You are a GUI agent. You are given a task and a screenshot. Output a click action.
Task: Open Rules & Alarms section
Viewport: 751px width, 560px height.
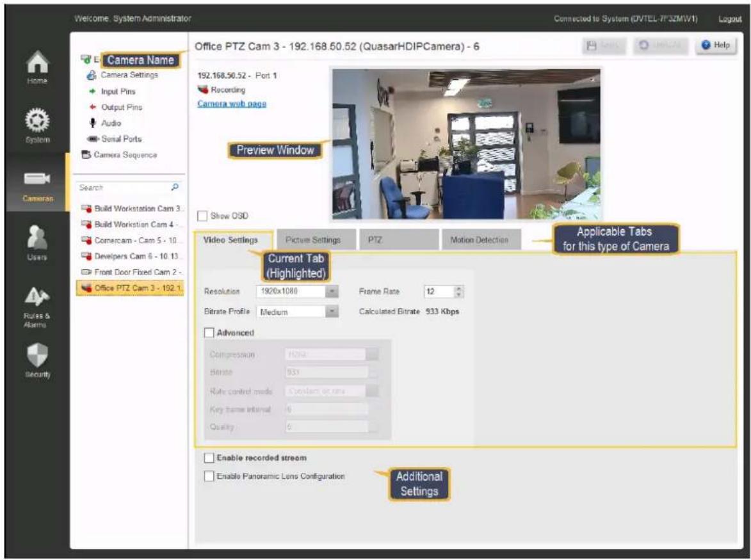[36, 307]
